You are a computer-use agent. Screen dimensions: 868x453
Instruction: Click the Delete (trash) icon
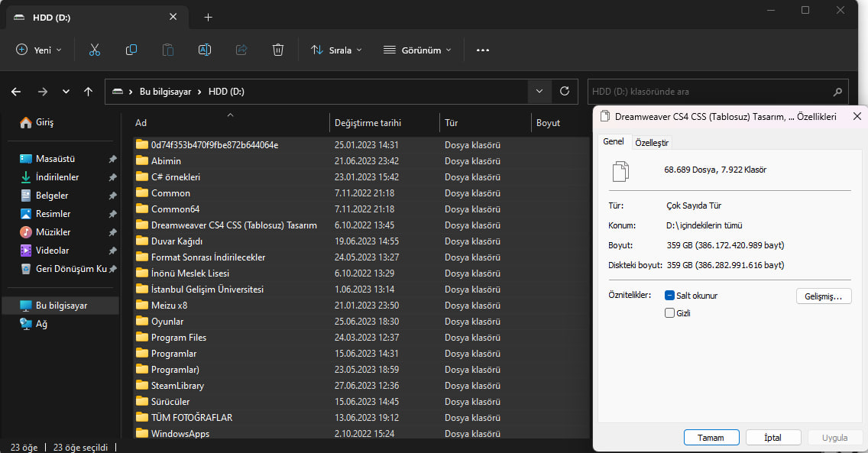278,50
